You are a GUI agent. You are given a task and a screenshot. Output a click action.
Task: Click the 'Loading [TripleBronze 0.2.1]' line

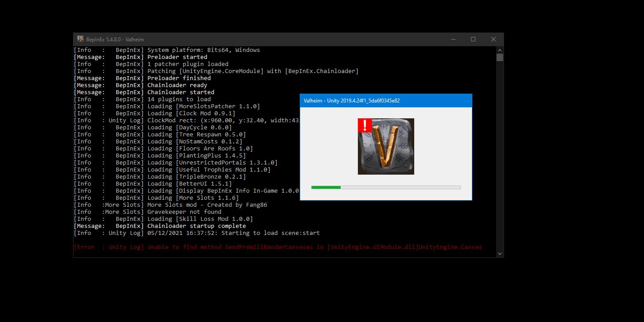(160, 177)
